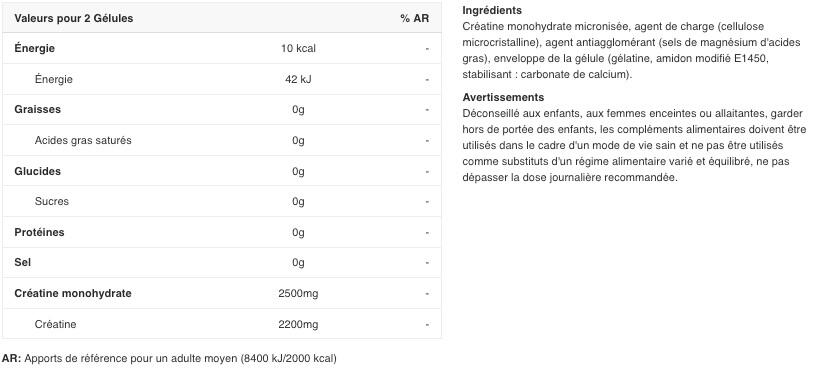Click the 'AR:' reference intake footnote
This screenshot has height=374, width=813.
169,358
